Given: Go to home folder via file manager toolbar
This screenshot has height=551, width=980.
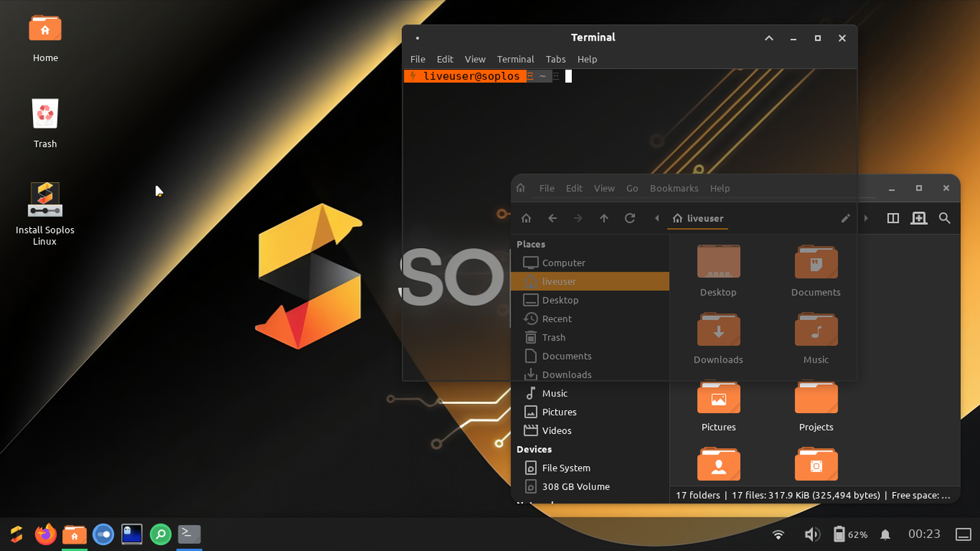Looking at the screenshot, I should tap(526, 218).
